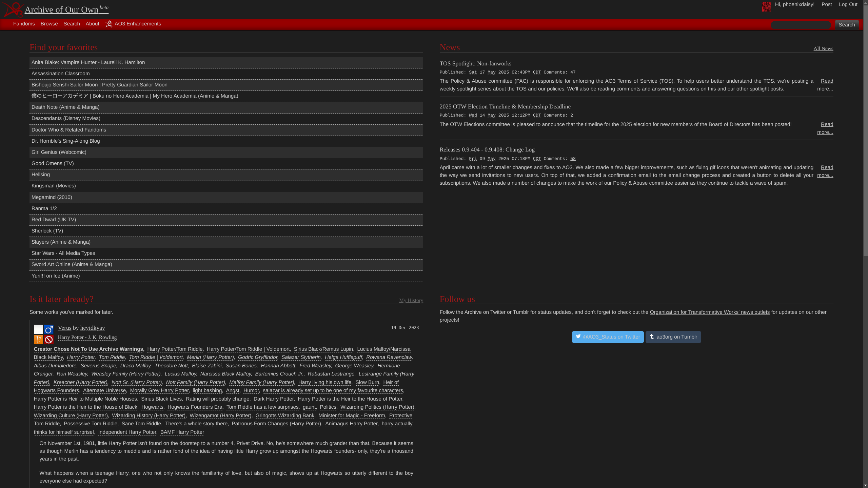Screen dimensions: 868x488
Task: Click the AO3 logo icon
Action: [x=14, y=9]
